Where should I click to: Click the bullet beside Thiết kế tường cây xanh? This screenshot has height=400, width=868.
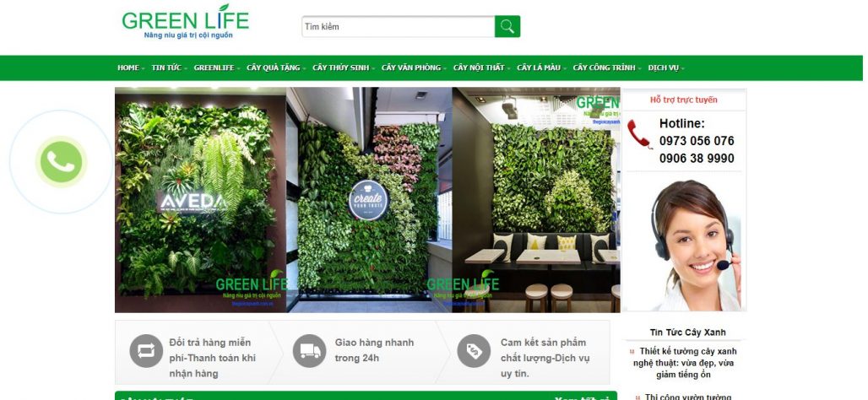(x=632, y=351)
